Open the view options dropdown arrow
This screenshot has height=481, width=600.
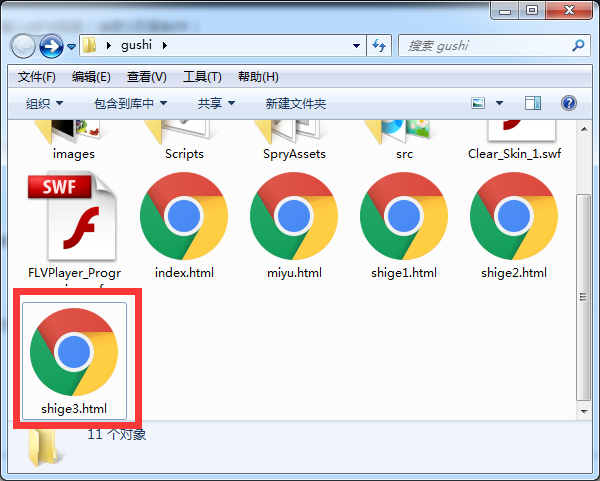499,103
